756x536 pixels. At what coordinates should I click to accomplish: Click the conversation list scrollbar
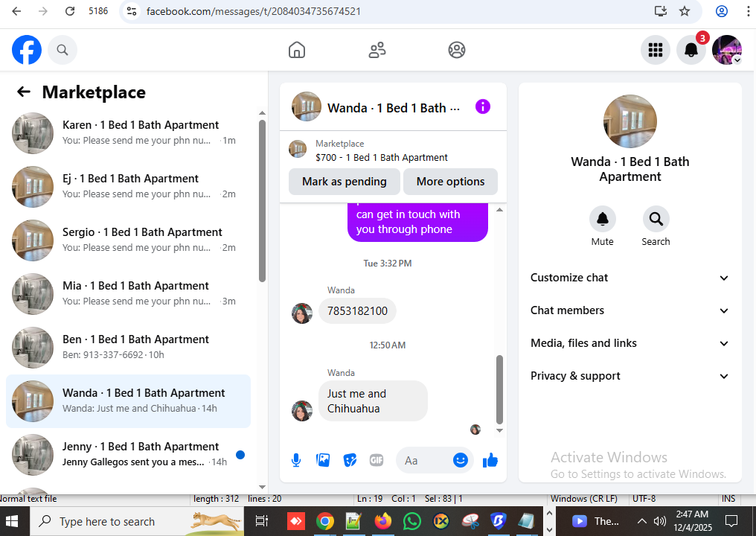click(x=262, y=200)
